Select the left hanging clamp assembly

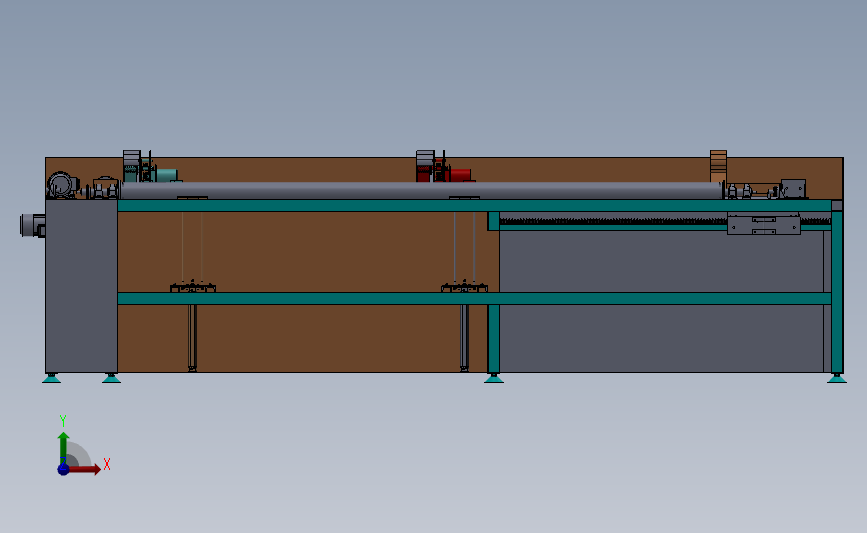(x=192, y=287)
